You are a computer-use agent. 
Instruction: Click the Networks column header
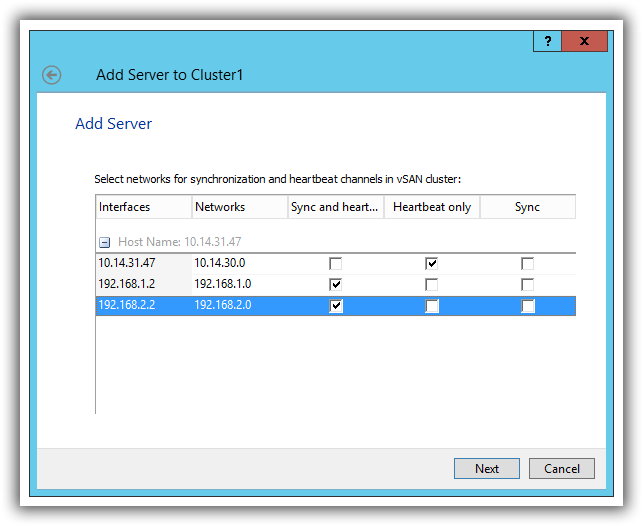[239, 207]
